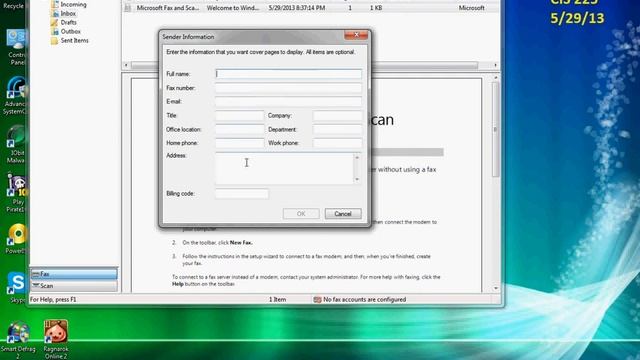Click the Drafts pencil icon
This screenshot has width=640, height=360.
point(55,22)
